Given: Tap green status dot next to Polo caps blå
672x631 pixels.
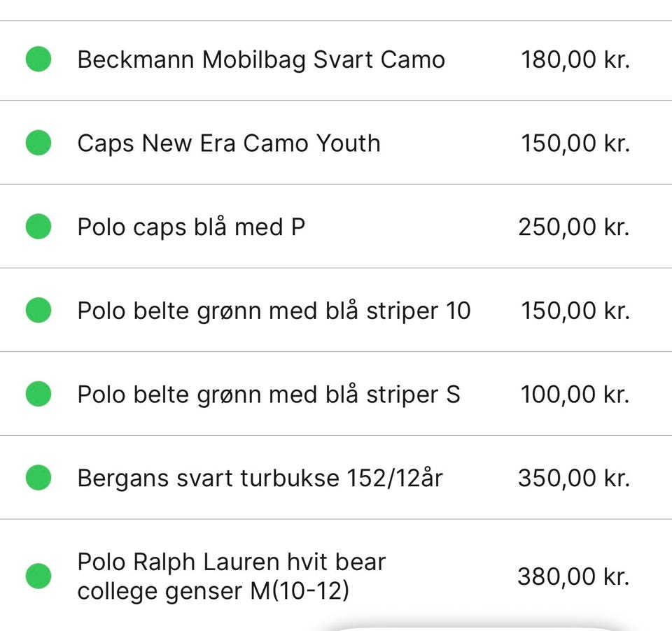Looking at the screenshot, I should (x=38, y=226).
